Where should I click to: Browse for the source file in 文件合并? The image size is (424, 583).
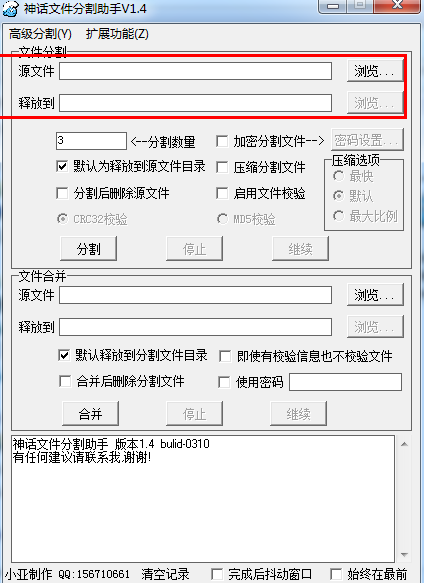pos(375,295)
